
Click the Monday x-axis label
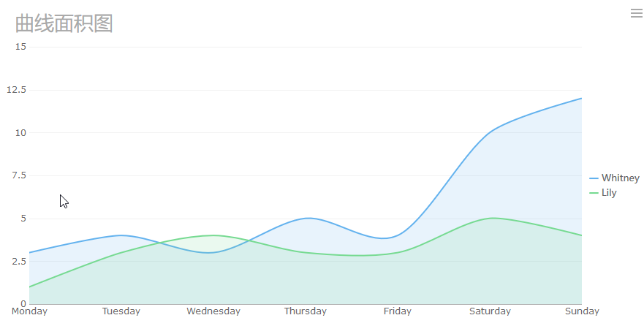[x=29, y=311]
